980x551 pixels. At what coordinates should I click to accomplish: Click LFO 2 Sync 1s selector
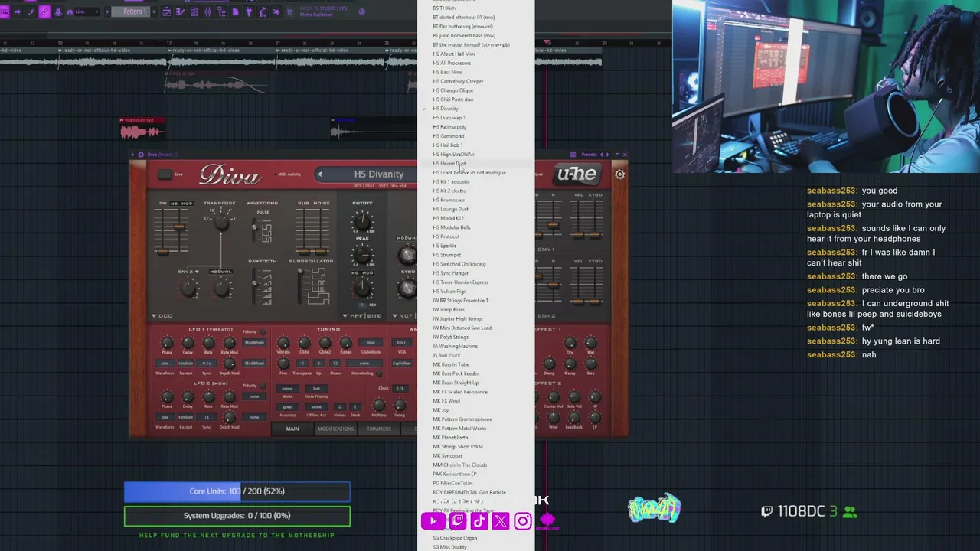point(207,417)
